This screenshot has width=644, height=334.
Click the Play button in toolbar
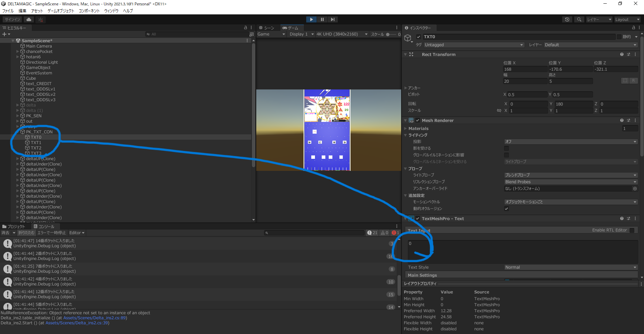coord(311,19)
